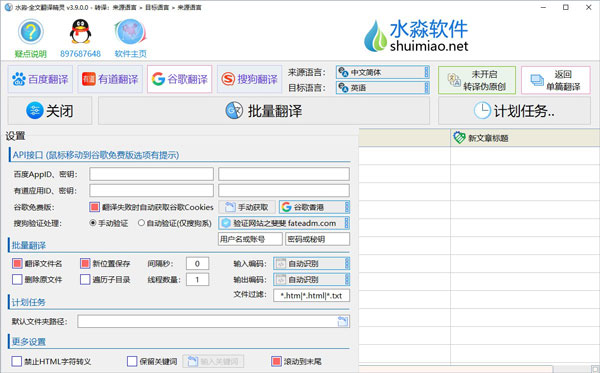Start 批量翻译 batch translation
Image resolution: width=600 pixels, height=373 pixels.
[x=264, y=111]
